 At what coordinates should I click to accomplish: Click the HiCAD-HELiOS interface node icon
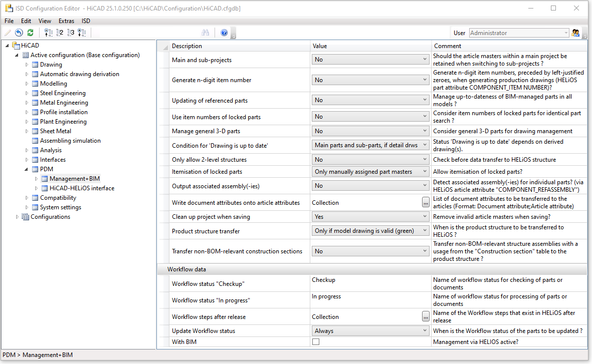click(45, 188)
